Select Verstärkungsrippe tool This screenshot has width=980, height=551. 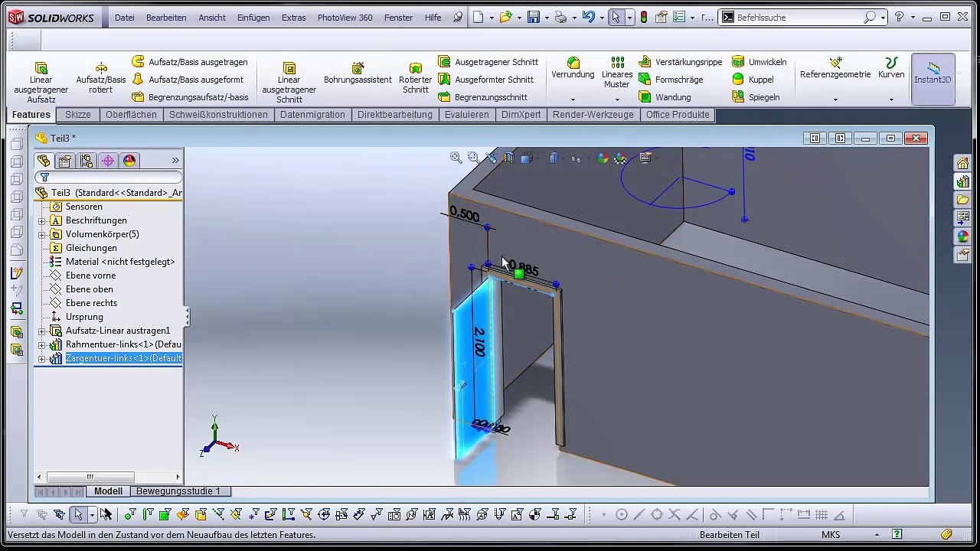(680, 62)
